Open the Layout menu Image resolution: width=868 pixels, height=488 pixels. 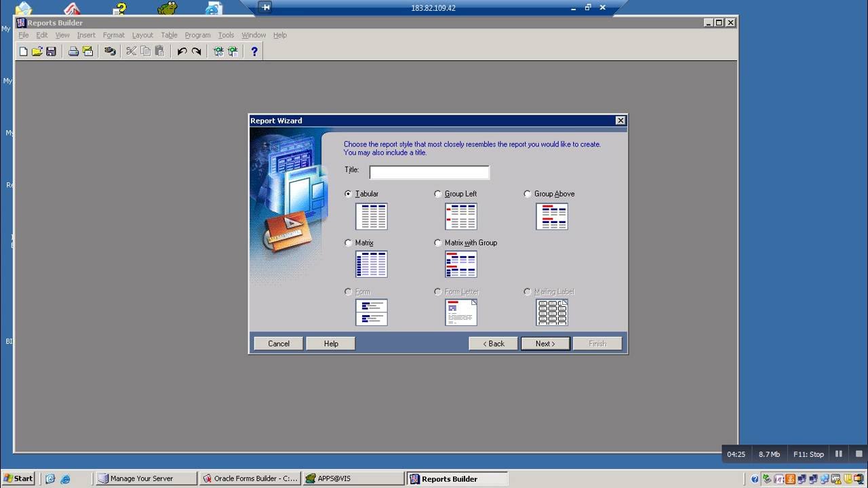click(x=142, y=35)
